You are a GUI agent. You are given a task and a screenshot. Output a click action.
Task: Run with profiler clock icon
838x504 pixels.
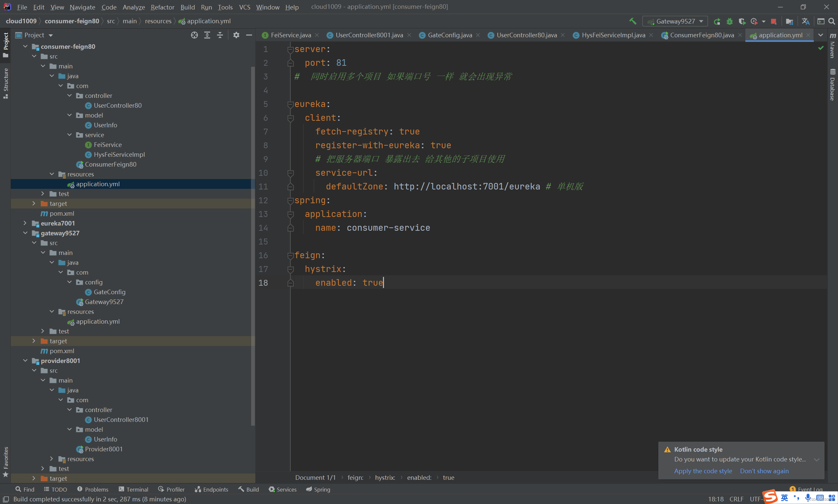click(754, 21)
